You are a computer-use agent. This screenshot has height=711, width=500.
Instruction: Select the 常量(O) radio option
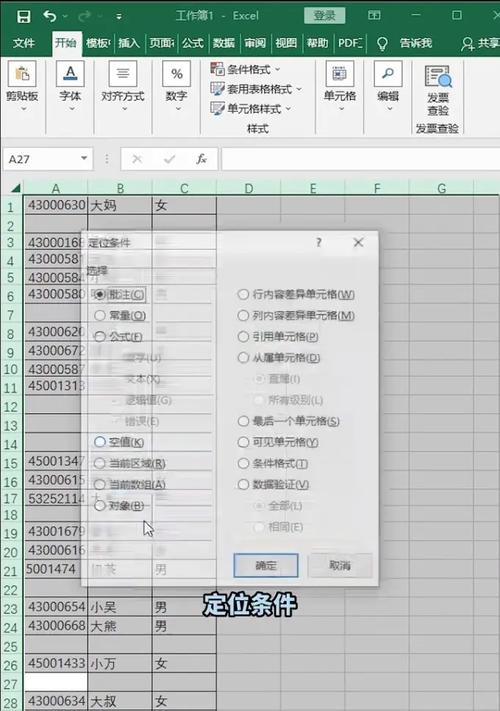tap(120, 316)
